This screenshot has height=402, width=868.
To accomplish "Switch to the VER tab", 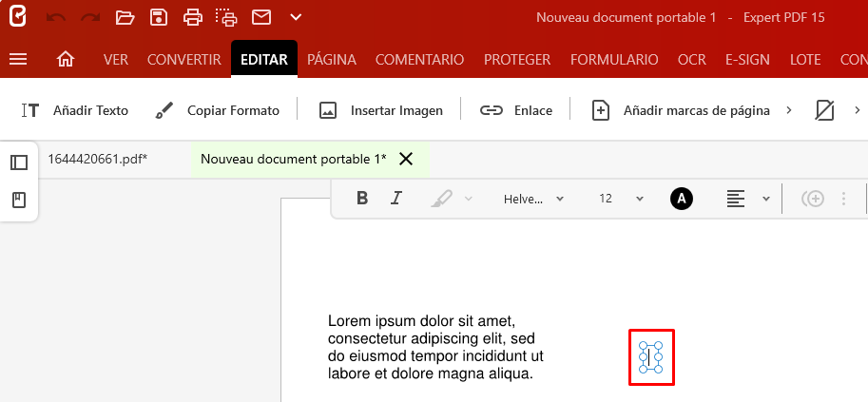I will [116, 60].
